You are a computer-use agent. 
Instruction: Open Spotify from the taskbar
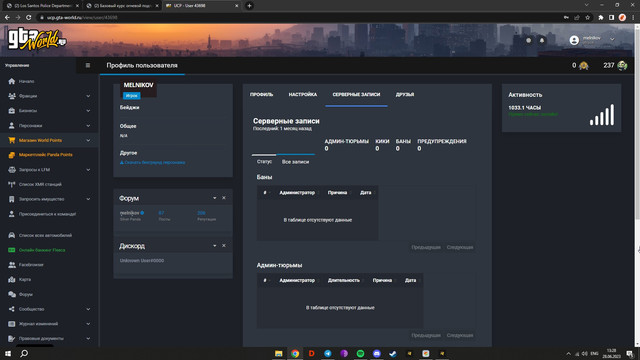pyautogui.click(x=360, y=353)
